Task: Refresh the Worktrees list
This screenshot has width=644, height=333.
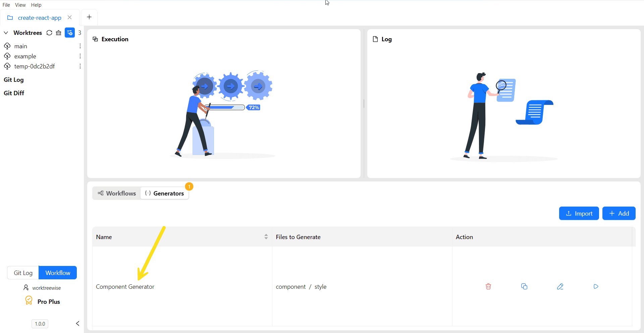Action: [49, 33]
